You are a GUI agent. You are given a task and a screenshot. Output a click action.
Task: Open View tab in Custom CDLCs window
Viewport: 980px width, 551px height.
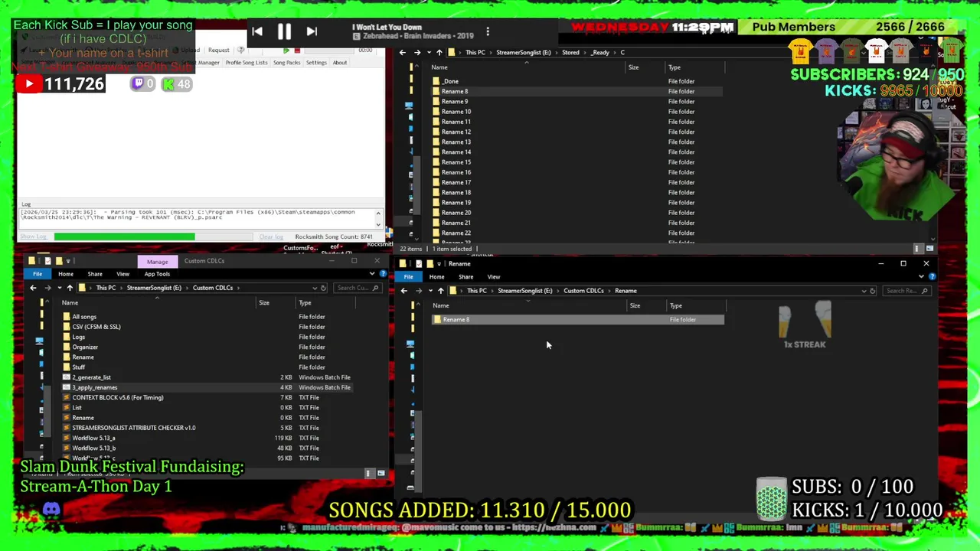point(122,274)
